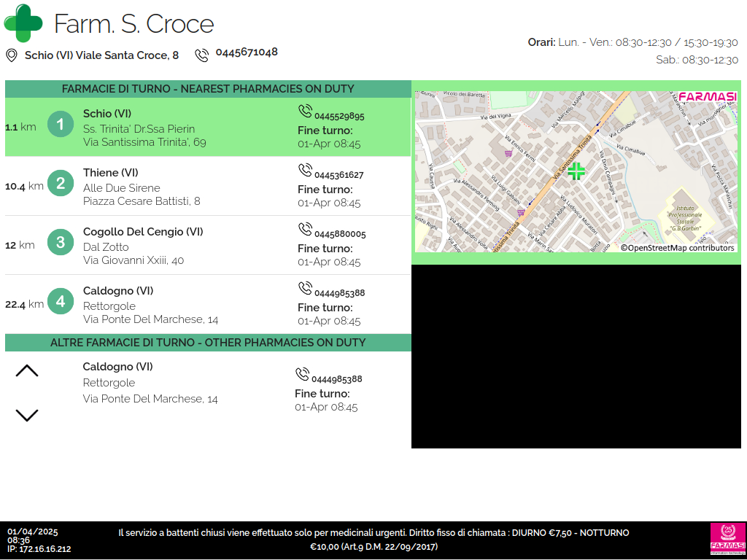Image resolution: width=747 pixels, height=560 pixels.
Task: Click the phone icon beside 0445671048
Action: point(201,55)
